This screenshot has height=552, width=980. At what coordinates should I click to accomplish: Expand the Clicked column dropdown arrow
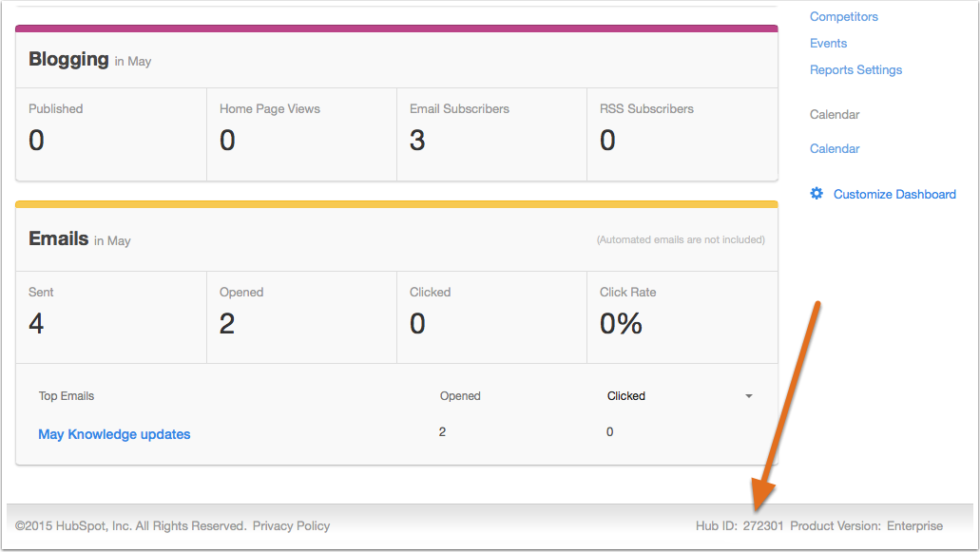749,396
